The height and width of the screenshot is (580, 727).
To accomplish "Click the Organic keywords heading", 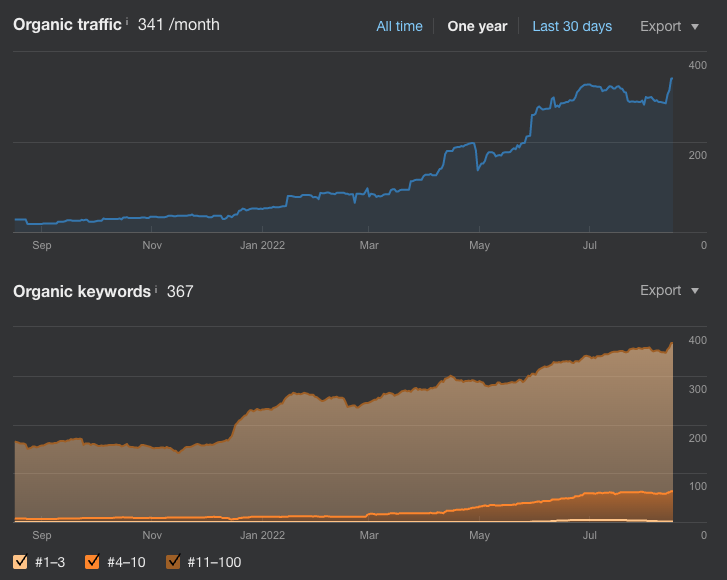I will [x=82, y=292].
